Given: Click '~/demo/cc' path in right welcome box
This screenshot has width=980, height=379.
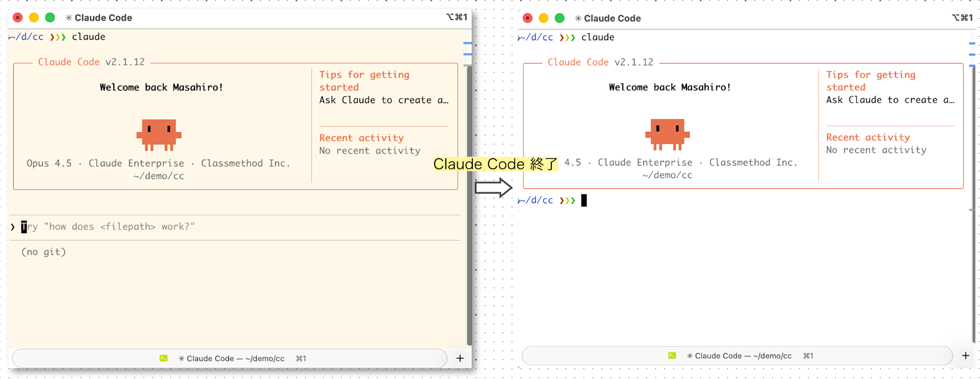Looking at the screenshot, I should 667,175.
